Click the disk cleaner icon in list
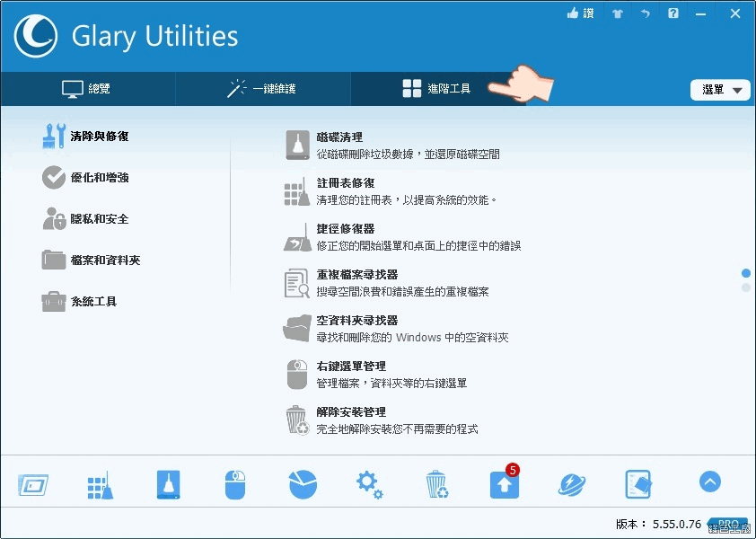 [x=297, y=145]
